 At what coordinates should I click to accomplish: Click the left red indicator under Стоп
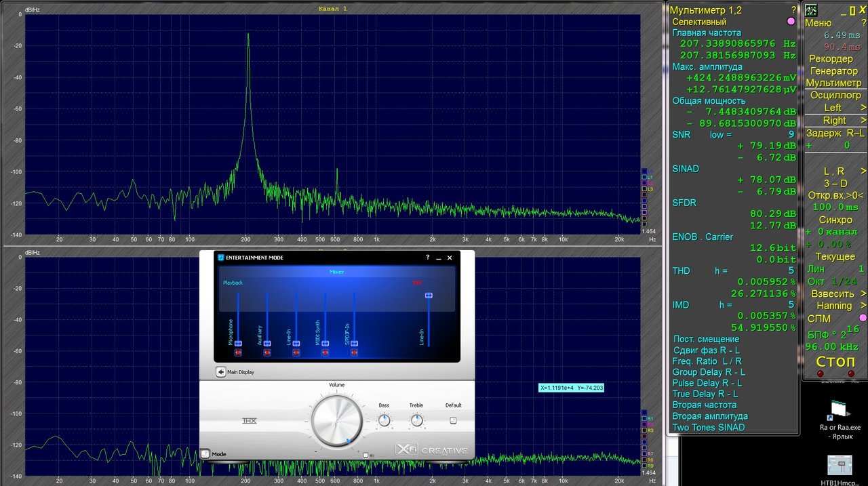[820, 374]
